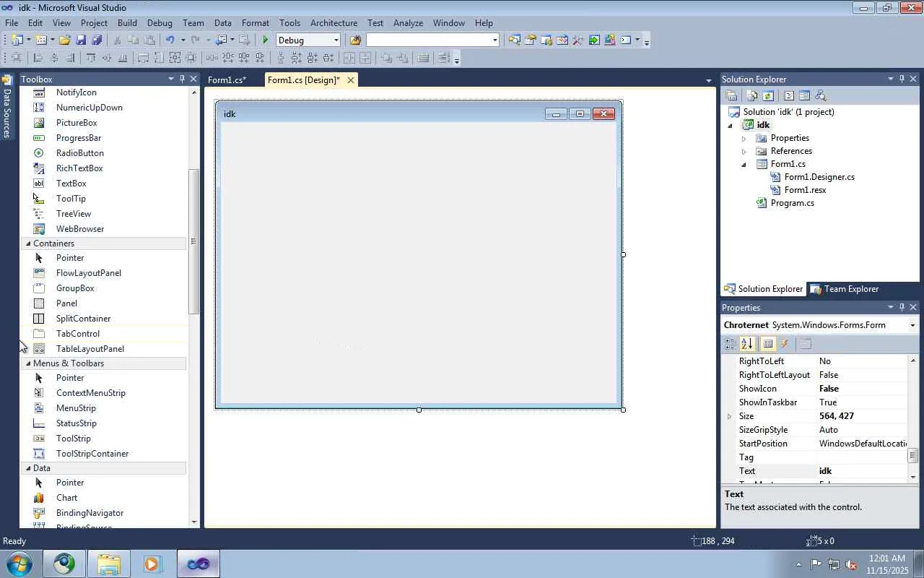Screen dimensions: 924x578
Task: Open the Properties object selector dropdown
Action: 912,325
